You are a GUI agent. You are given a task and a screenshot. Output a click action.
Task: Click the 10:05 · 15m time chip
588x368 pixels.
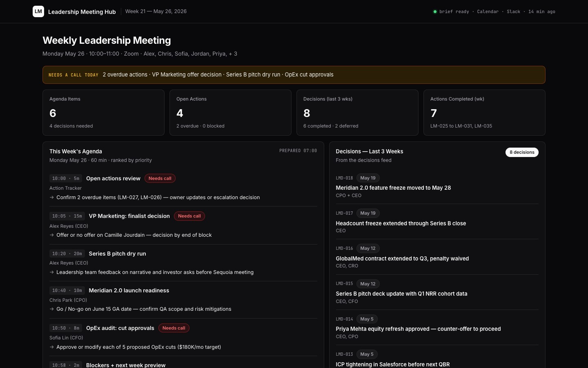(x=67, y=216)
